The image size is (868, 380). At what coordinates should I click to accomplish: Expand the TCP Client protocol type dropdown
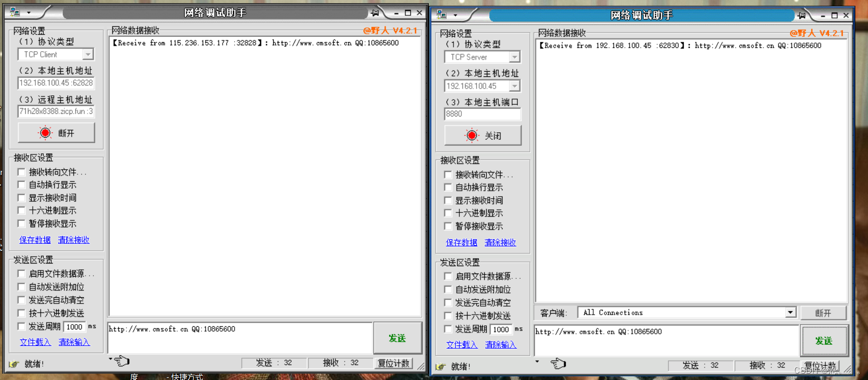88,54
